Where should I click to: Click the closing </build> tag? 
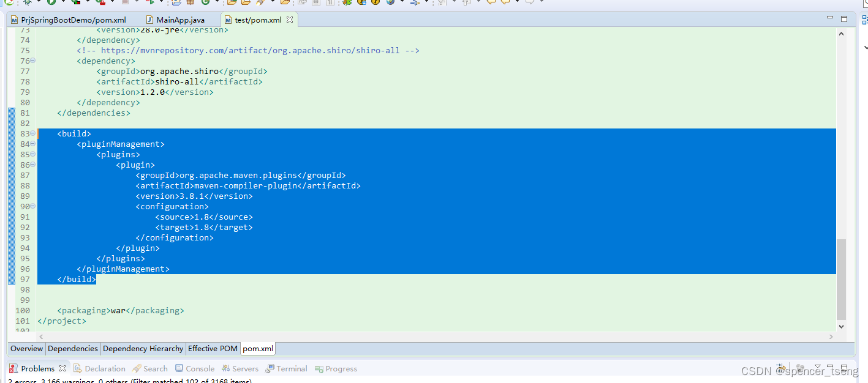click(77, 279)
